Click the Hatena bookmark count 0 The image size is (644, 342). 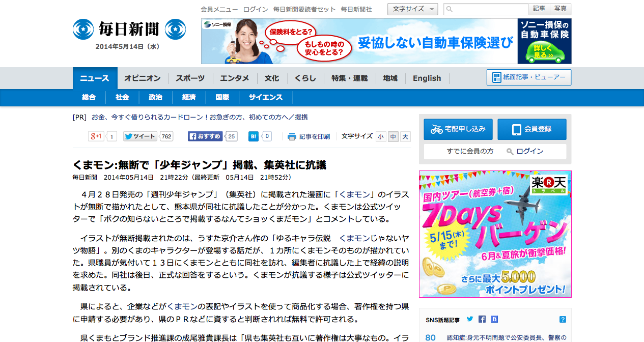266,136
